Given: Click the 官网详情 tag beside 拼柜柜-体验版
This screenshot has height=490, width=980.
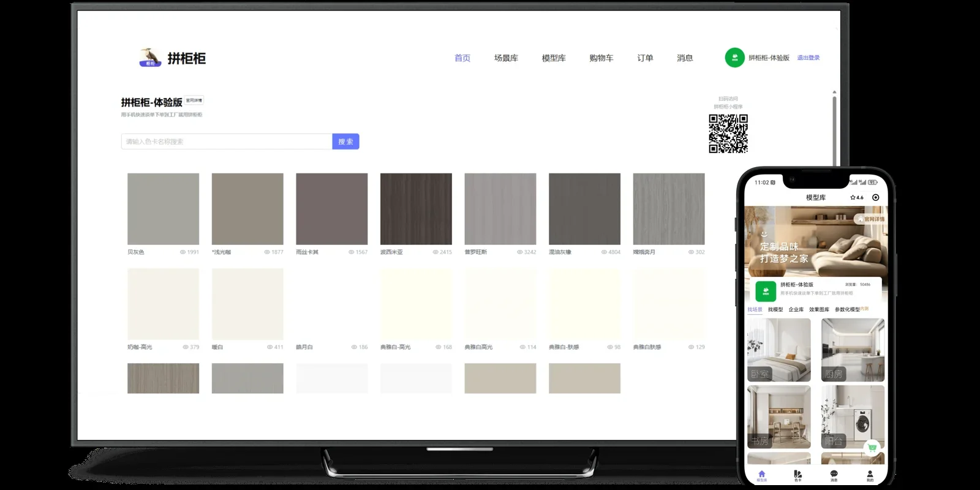Looking at the screenshot, I should coord(194,100).
